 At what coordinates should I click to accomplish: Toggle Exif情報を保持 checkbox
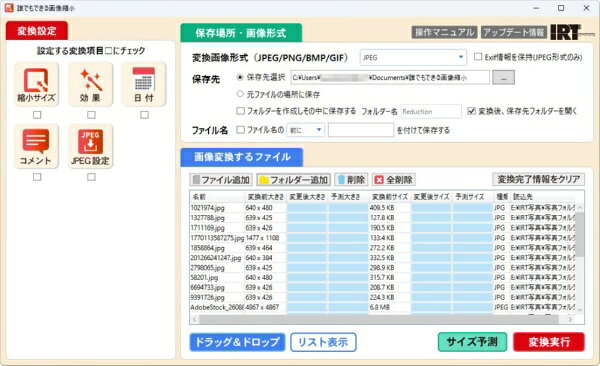478,57
